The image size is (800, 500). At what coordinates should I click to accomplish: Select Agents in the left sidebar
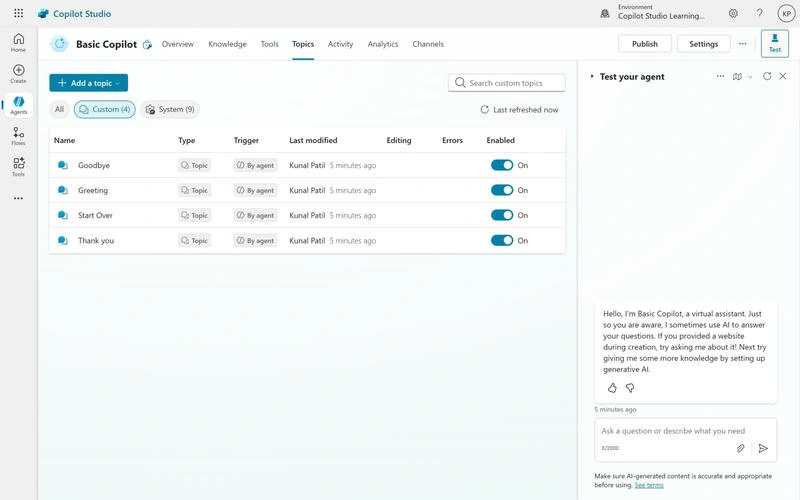[18, 105]
